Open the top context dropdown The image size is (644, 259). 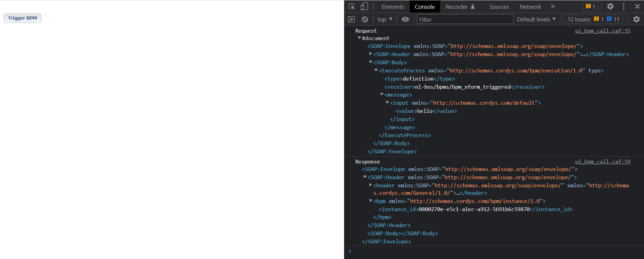(x=385, y=19)
